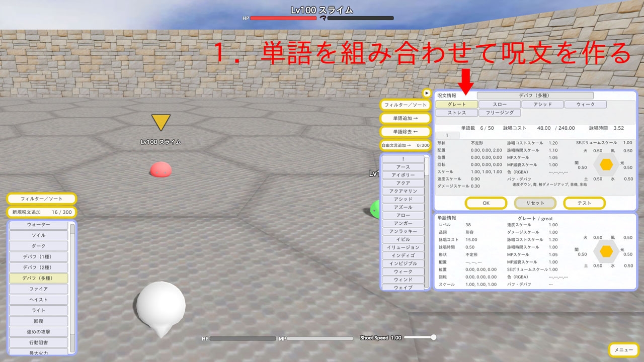Select word ウィーク in word list
Image resolution: width=644 pixels, height=362 pixels.
[x=403, y=271]
